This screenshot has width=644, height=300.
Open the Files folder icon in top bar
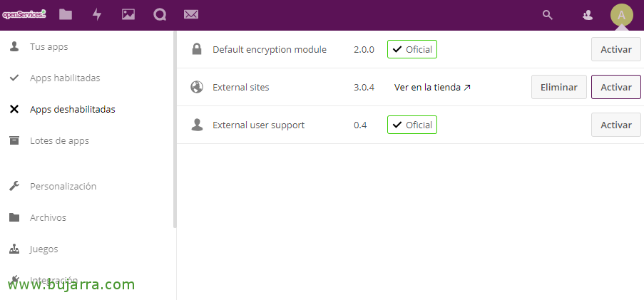tap(66, 15)
